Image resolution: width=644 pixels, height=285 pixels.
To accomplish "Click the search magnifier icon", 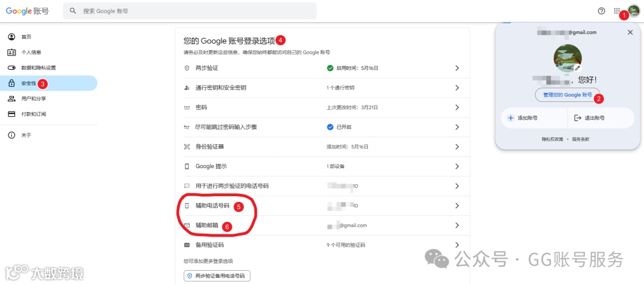I will click(x=73, y=11).
